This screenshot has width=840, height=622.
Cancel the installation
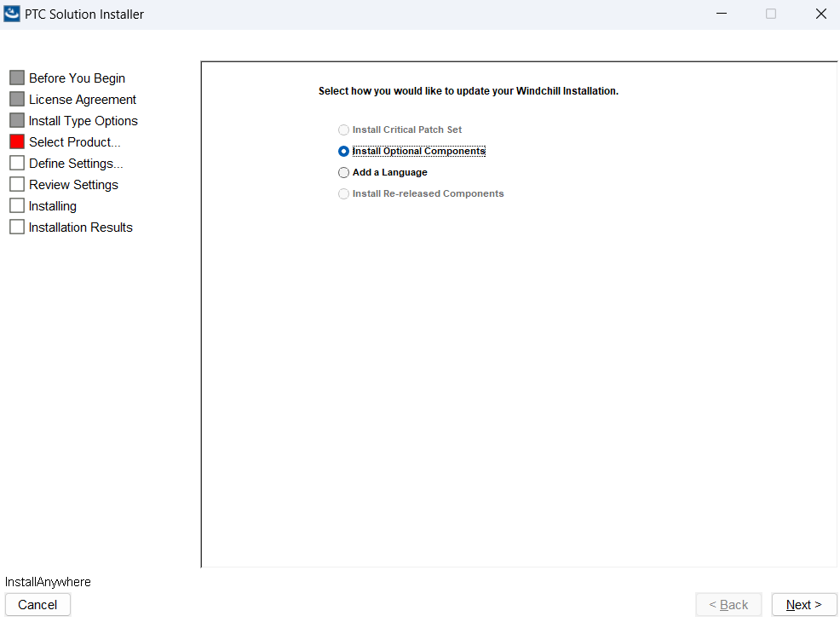coord(37,605)
